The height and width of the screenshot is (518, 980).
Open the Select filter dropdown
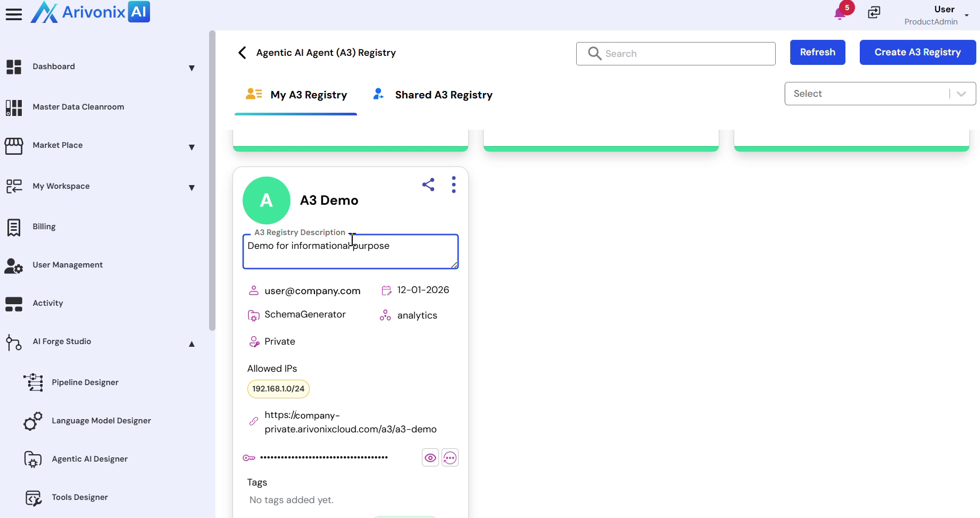[879, 94]
